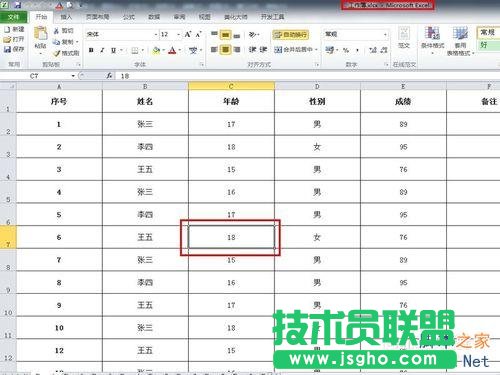Image resolution: width=500 pixels, height=375 pixels.
Task: Toggle Align Text Right button
Action: click(237, 50)
